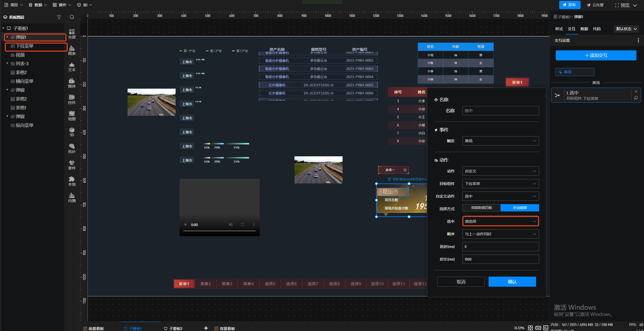
Task: Click the 确认 confirm button
Action: pyautogui.click(x=512, y=282)
